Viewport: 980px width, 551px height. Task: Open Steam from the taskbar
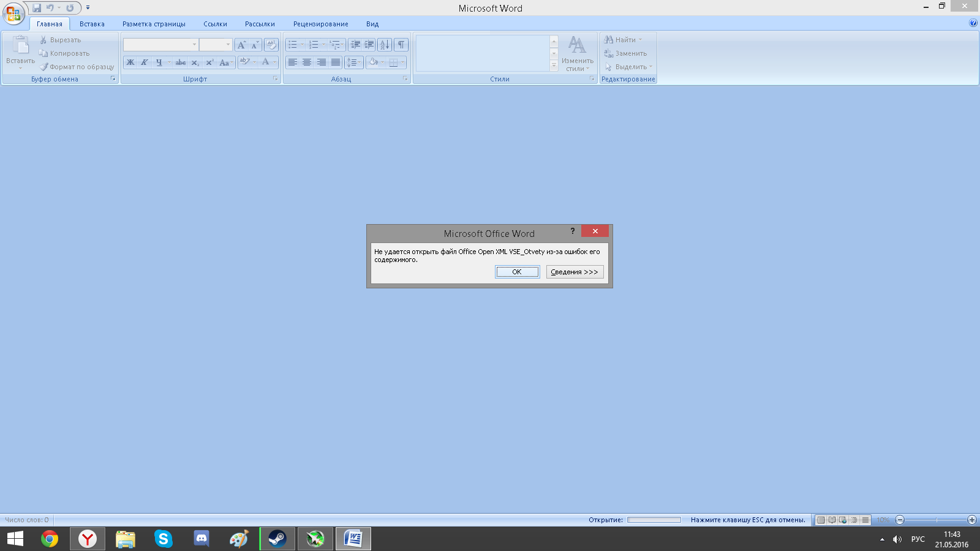tap(277, 539)
